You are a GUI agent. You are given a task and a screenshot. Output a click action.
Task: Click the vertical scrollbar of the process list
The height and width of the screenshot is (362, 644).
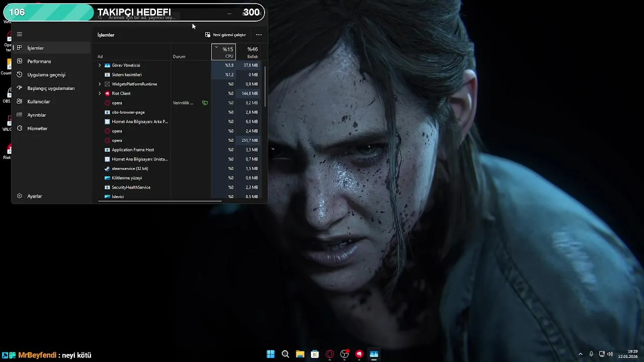[265, 85]
